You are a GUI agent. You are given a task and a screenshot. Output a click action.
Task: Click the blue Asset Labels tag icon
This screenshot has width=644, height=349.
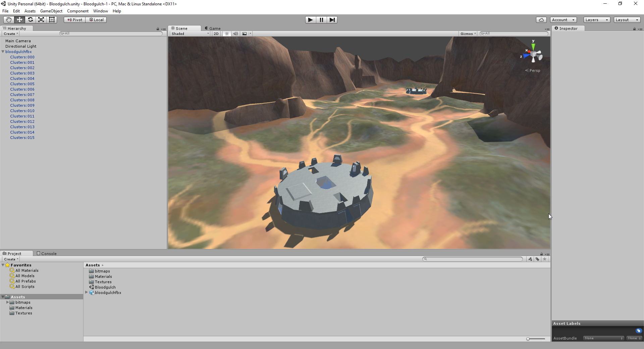pos(639,331)
